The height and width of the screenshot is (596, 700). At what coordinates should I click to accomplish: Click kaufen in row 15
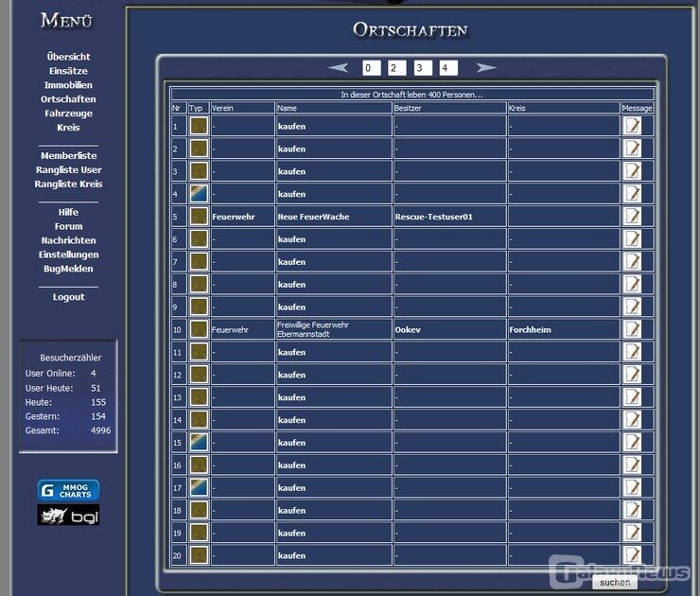[x=291, y=443]
